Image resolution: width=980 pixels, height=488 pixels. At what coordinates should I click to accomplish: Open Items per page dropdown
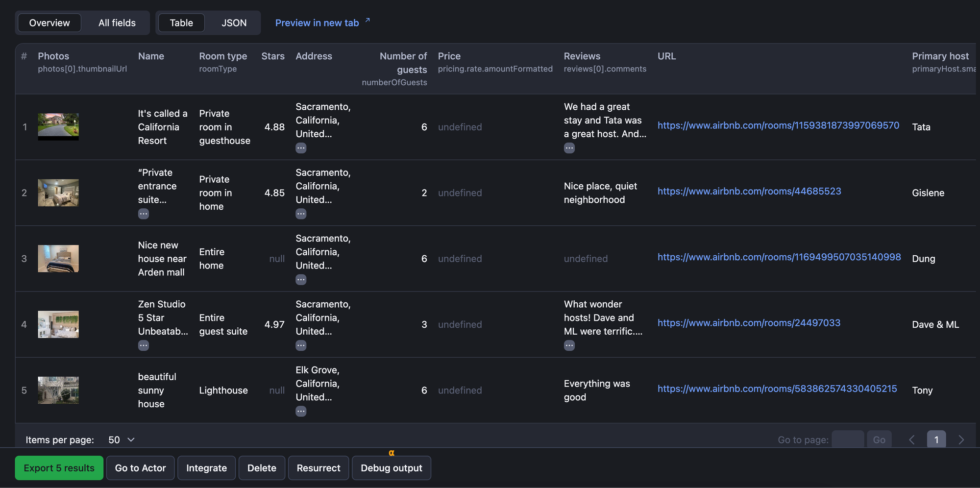tap(121, 440)
